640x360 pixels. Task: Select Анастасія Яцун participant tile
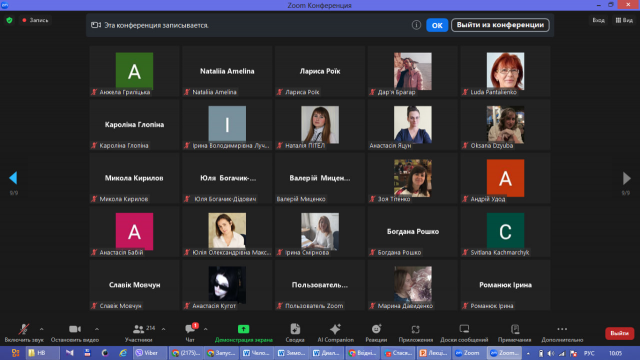(413, 124)
